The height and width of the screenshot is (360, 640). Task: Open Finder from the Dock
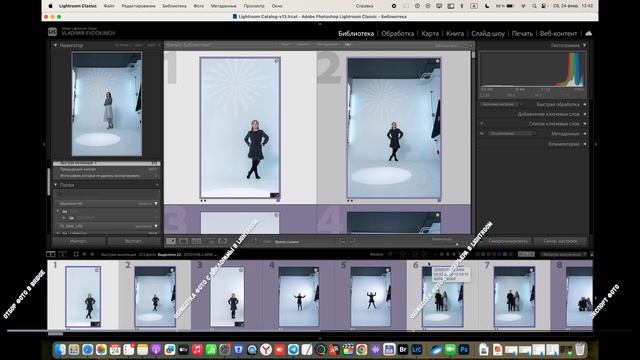[60, 350]
